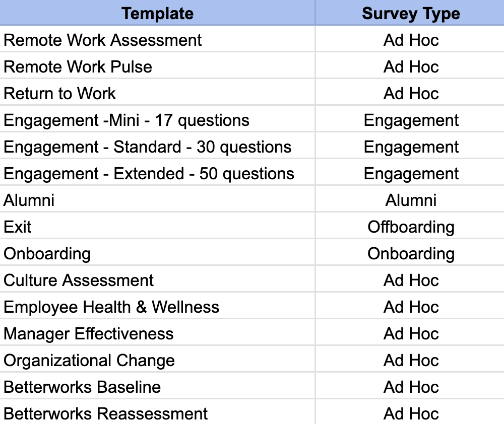Click the Manager Effectiveness cell

[x=157, y=332]
